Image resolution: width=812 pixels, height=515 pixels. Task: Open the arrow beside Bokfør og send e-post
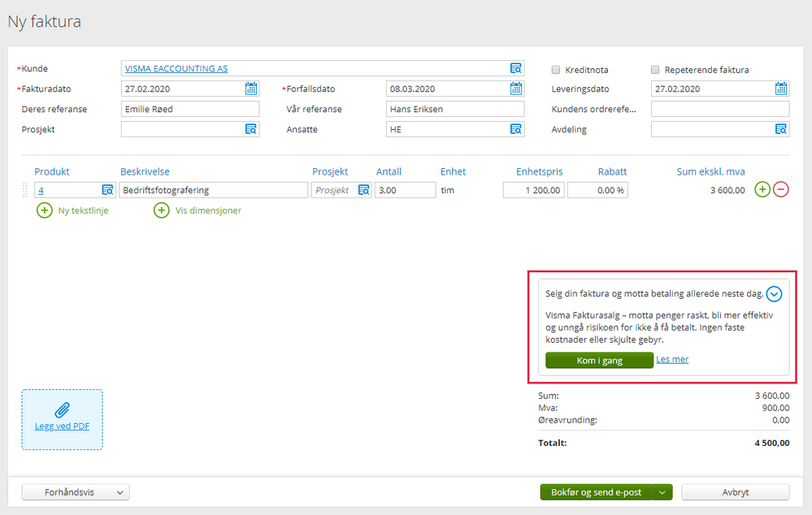[662, 492]
